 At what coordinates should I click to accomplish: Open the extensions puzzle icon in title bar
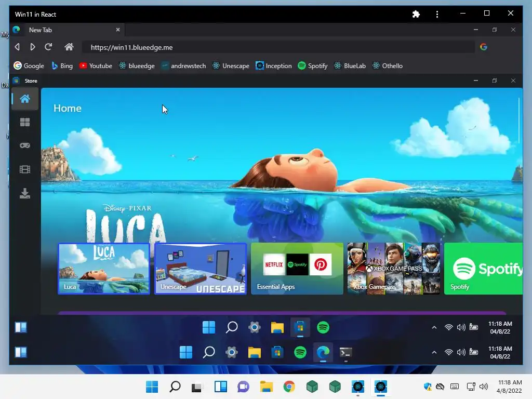coord(416,14)
